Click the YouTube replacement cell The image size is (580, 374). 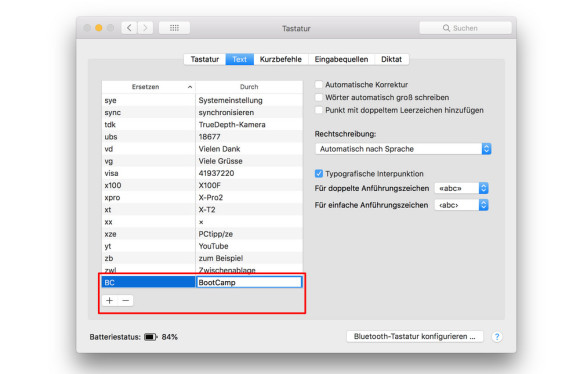[249, 246]
